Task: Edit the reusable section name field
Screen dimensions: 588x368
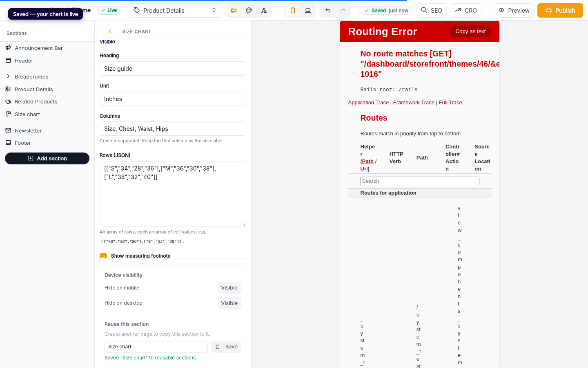Action: (x=156, y=347)
